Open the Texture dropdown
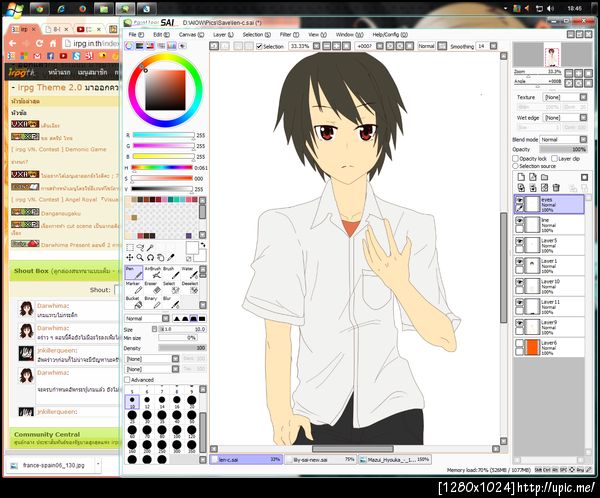Viewport: 600px width, 498px height. pos(565,97)
